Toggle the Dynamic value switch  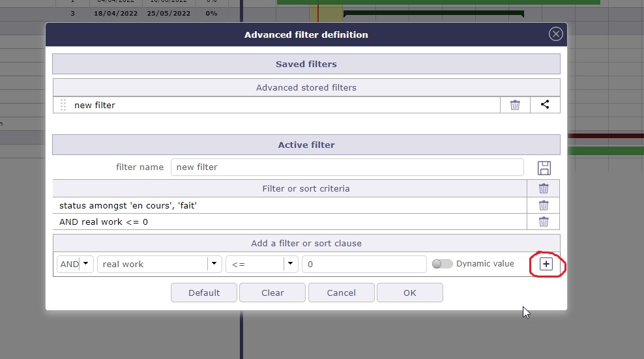[x=442, y=264]
